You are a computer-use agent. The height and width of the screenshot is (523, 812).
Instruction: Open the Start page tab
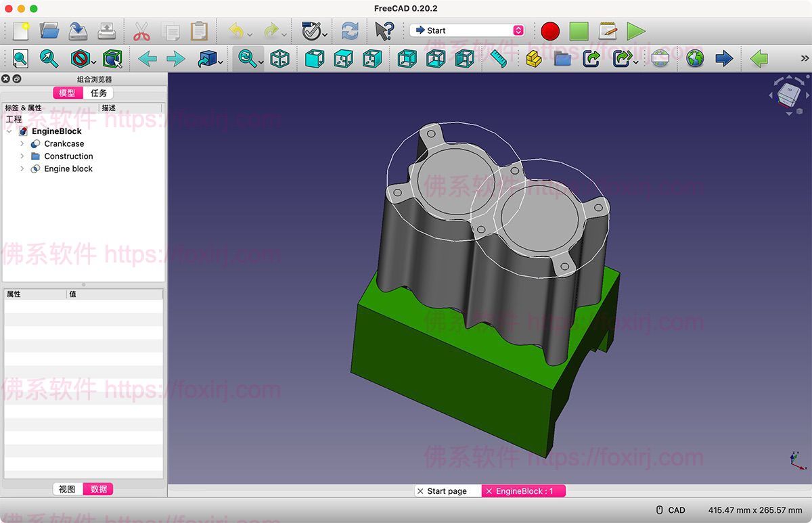447,491
